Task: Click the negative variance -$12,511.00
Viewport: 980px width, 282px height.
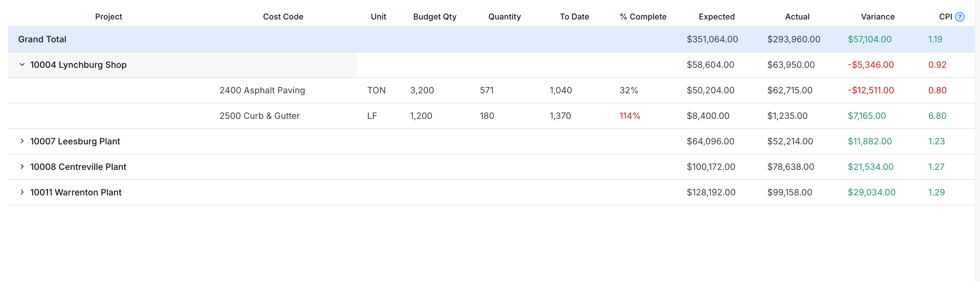Action: point(871,90)
